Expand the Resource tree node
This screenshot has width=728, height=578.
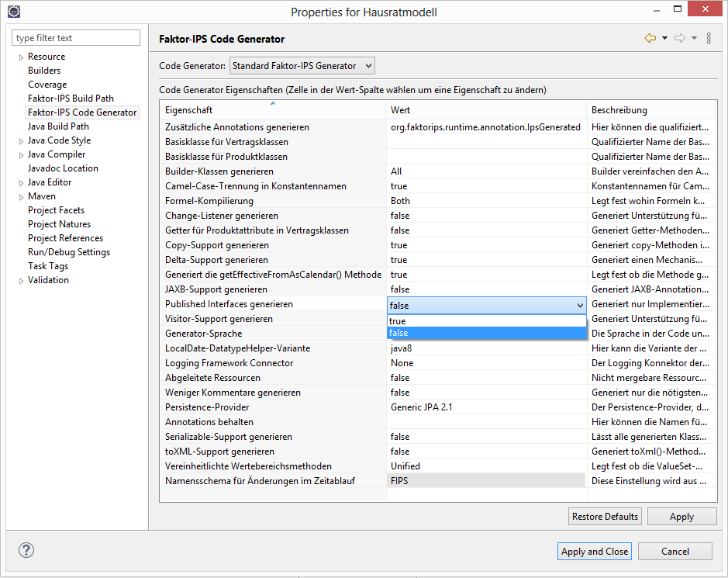pyautogui.click(x=21, y=57)
